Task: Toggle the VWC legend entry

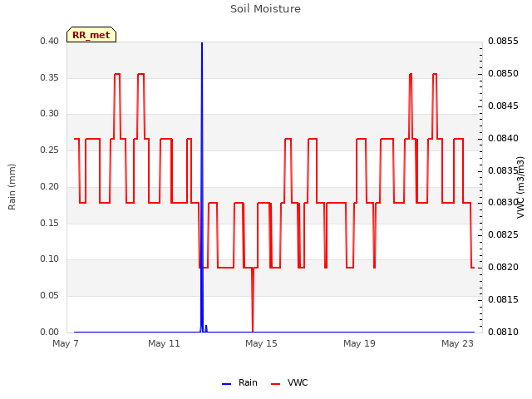Action: (289, 383)
